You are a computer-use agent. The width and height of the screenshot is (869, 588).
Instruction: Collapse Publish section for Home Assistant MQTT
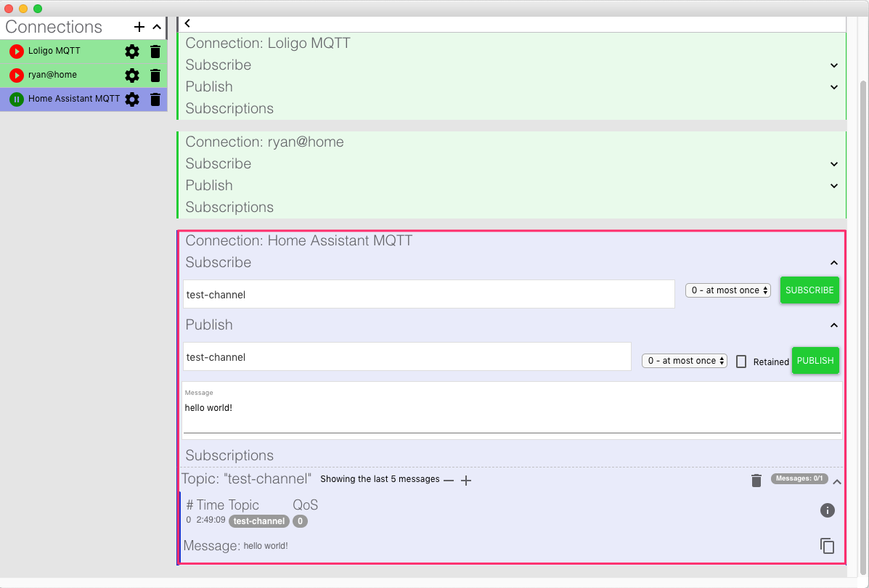click(833, 325)
